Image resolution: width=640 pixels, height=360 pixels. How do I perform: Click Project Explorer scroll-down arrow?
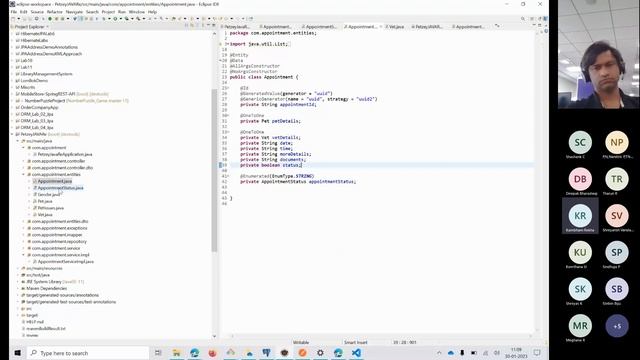point(214,336)
